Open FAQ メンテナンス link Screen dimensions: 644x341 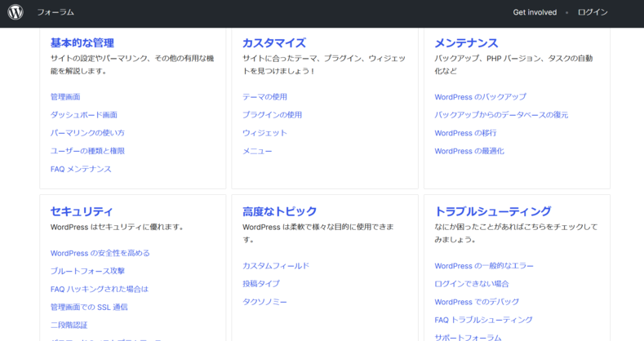click(x=81, y=169)
